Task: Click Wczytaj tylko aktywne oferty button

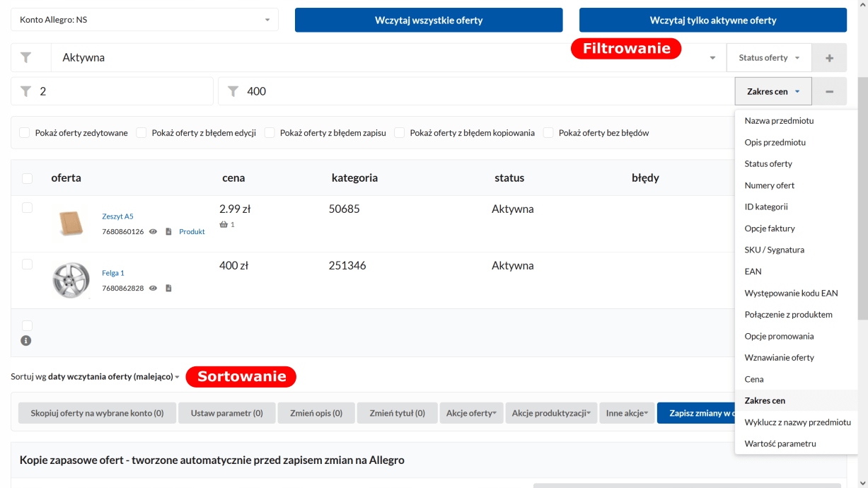Action: [713, 20]
